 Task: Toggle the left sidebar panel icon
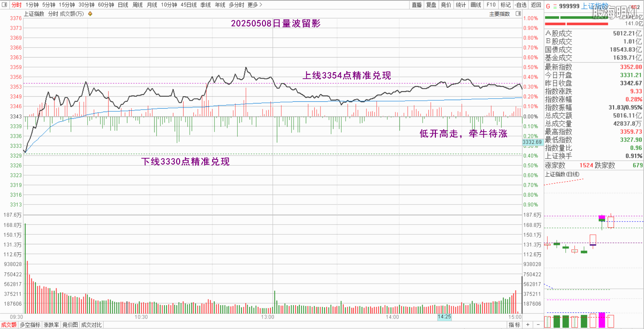pyautogui.click(x=4, y=5)
